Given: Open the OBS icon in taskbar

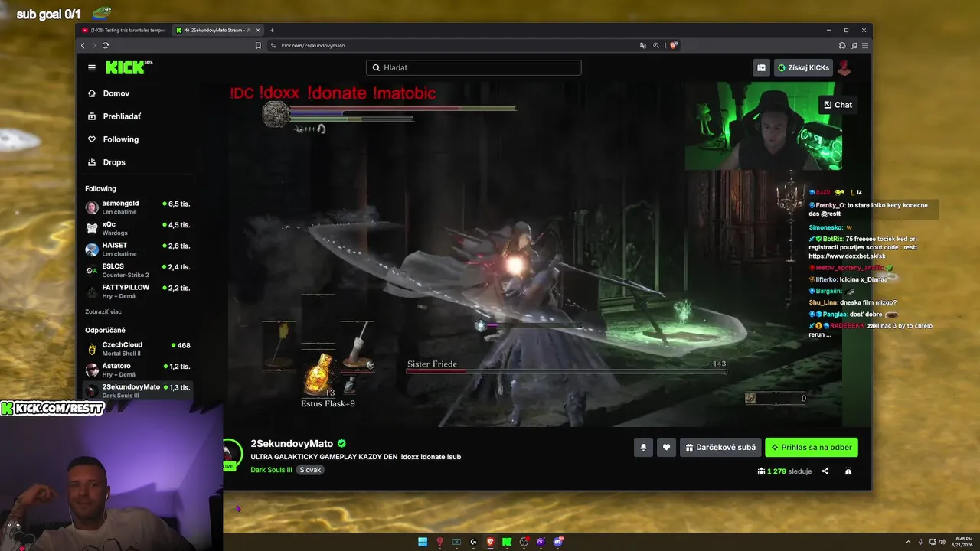Looking at the screenshot, I should pos(524,542).
